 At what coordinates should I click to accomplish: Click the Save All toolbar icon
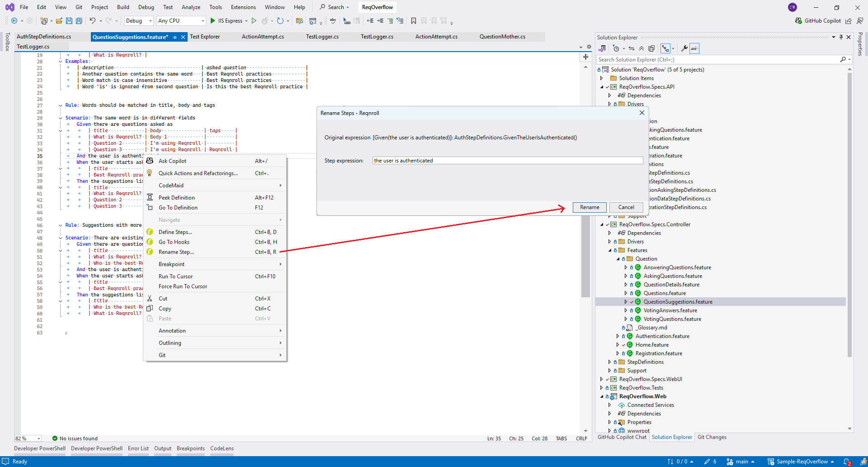(79, 21)
